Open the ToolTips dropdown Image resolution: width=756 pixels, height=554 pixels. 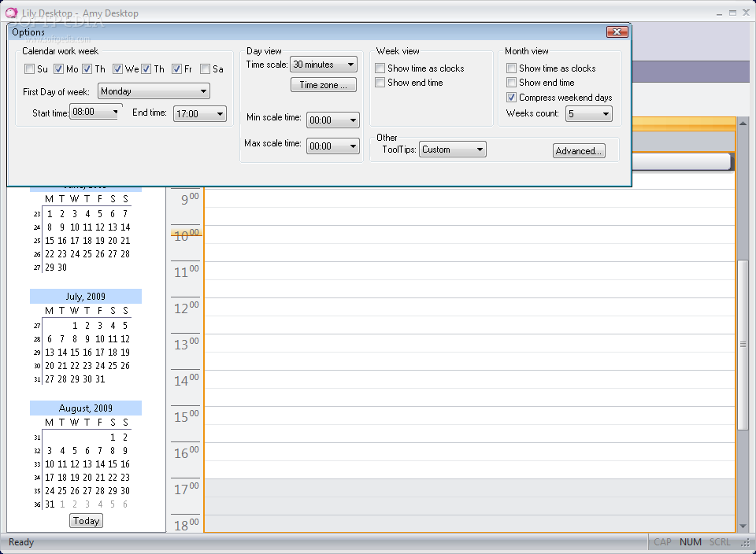click(453, 150)
